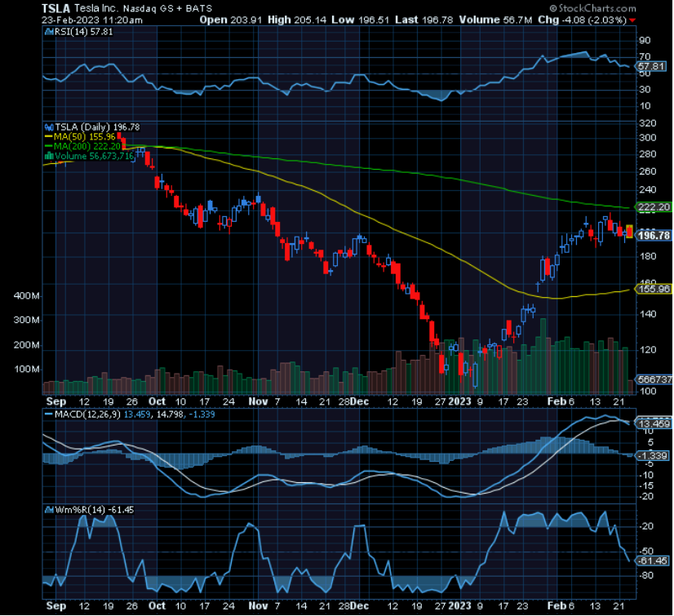Click the 196.78 last-price axis marker
This screenshot has height=616, width=674.
653,236
